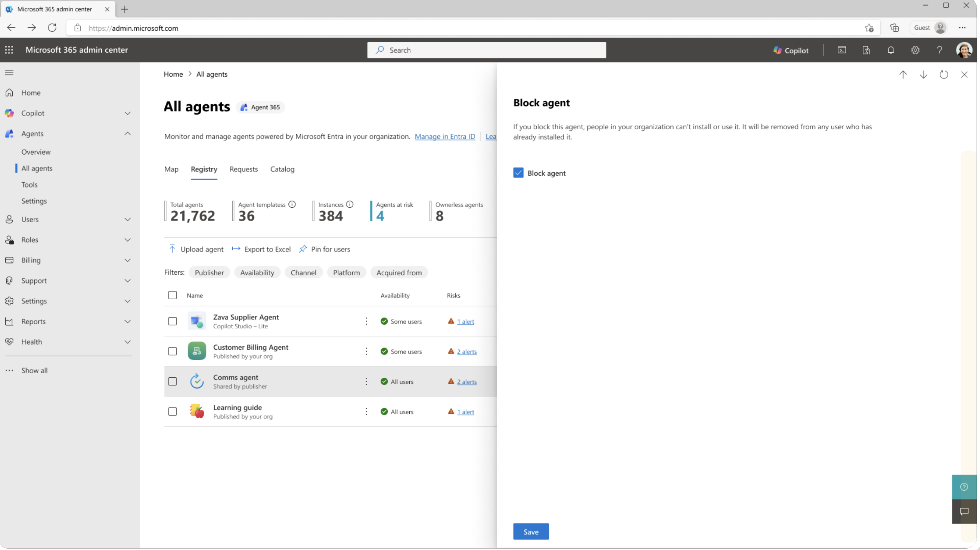The image size is (980, 550).
Task: Collapse the navigation menu hamburger icon
Action: [x=9, y=73]
